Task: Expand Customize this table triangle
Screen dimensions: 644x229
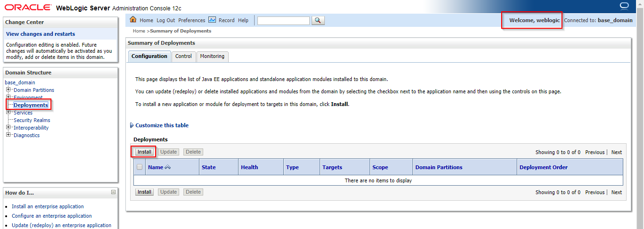Action: 132,125
